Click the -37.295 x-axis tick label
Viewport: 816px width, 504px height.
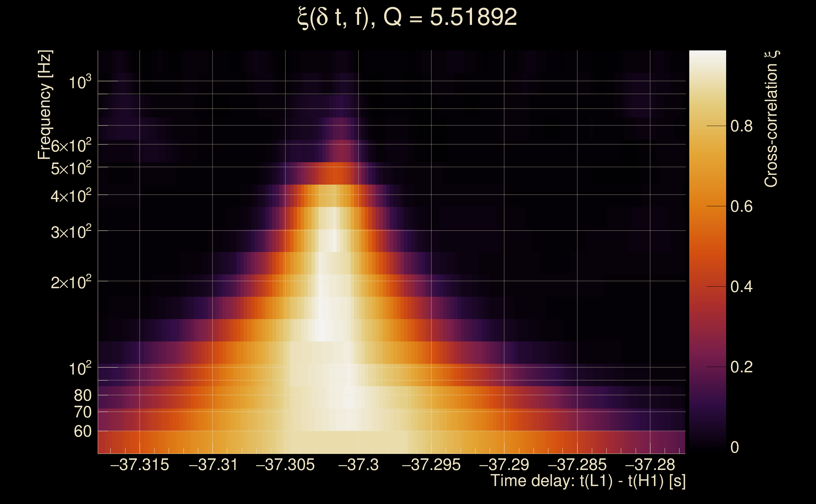point(431,465)
